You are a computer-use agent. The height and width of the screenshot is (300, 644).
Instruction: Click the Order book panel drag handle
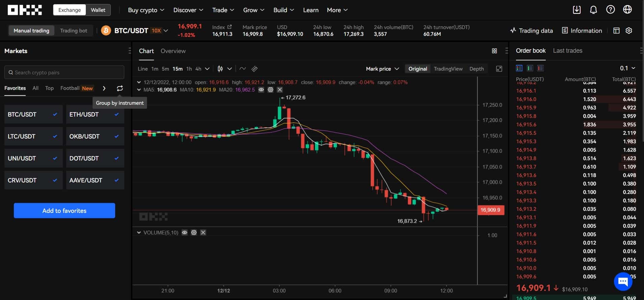click(x=641, y=51)
